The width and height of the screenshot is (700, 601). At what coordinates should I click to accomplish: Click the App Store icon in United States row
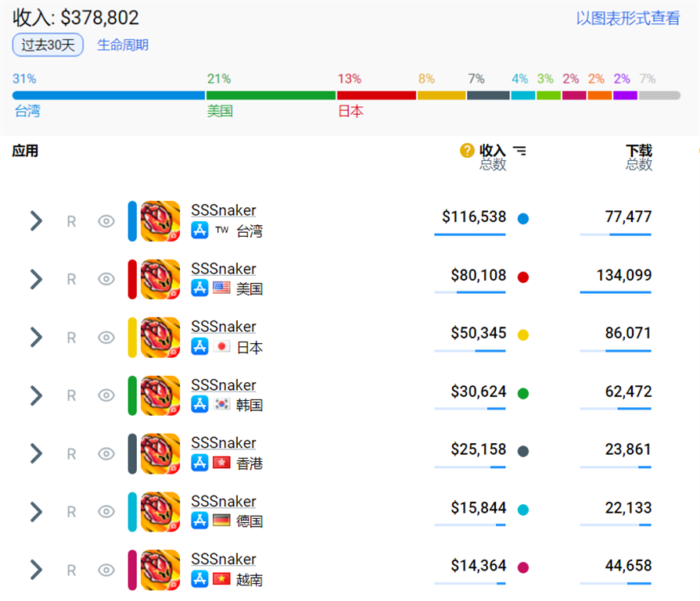199,288
